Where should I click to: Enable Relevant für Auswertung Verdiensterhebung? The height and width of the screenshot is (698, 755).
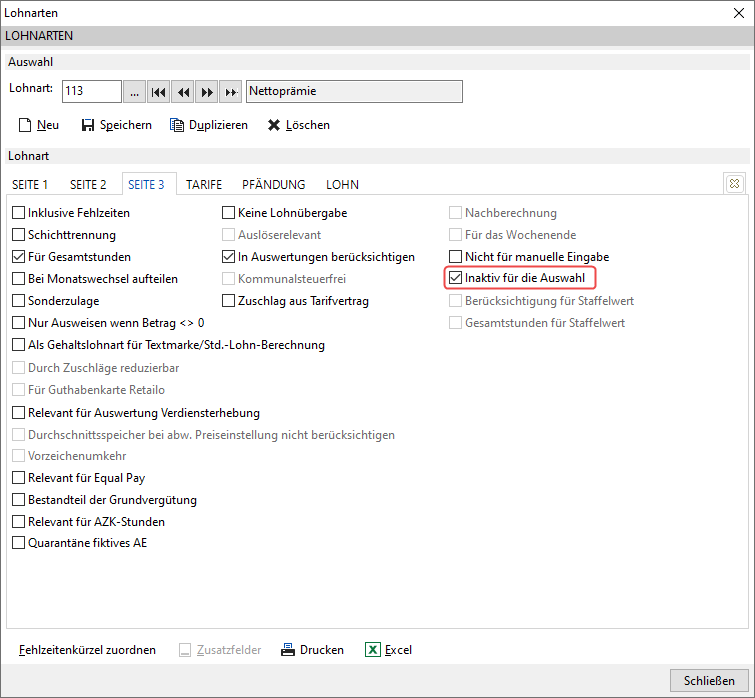click(18, 413)
